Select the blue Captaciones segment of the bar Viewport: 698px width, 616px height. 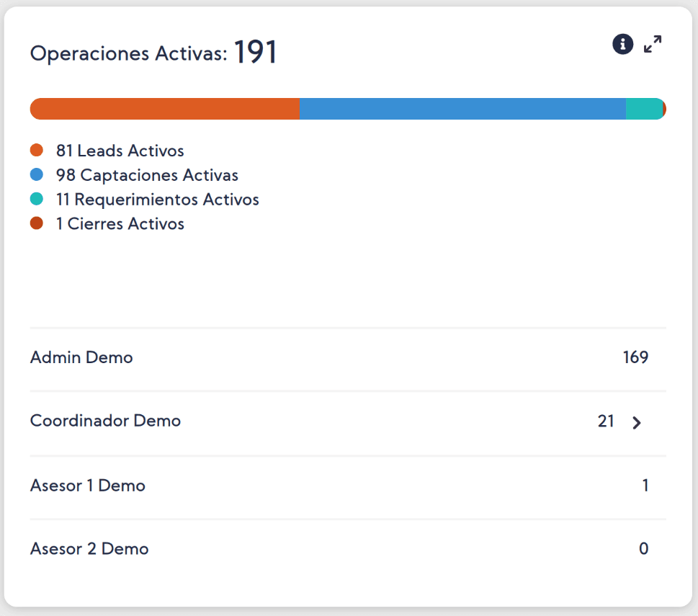point(462,109)
